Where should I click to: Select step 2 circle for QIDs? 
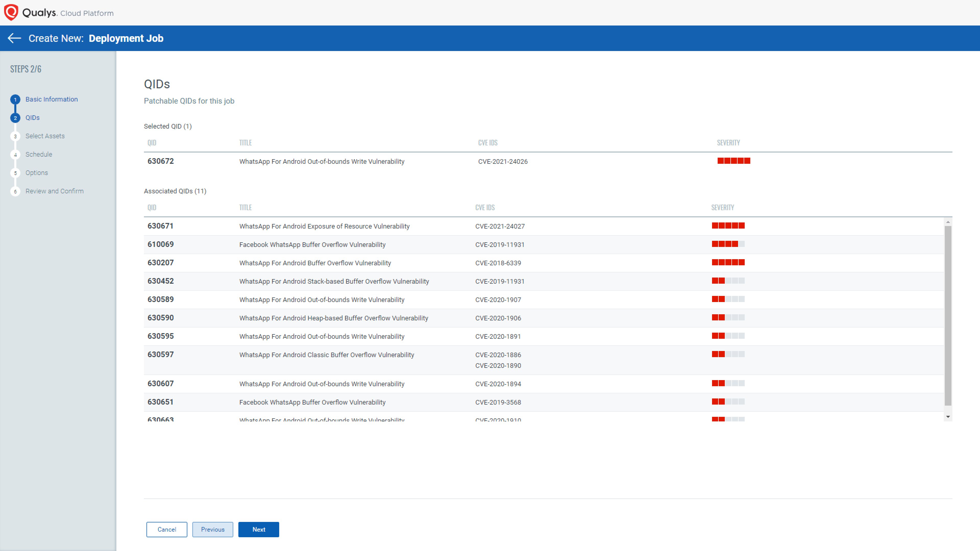point(15,118)
